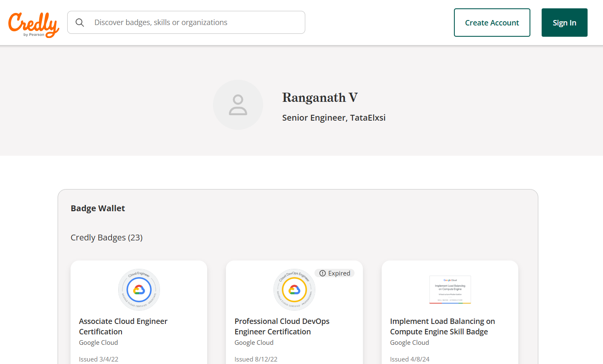Viewport: 603px width, 364px height.
Task: Click Google Cloud under Implement Load Balancing
Action: pyautogui.click(x=410, y=343)
